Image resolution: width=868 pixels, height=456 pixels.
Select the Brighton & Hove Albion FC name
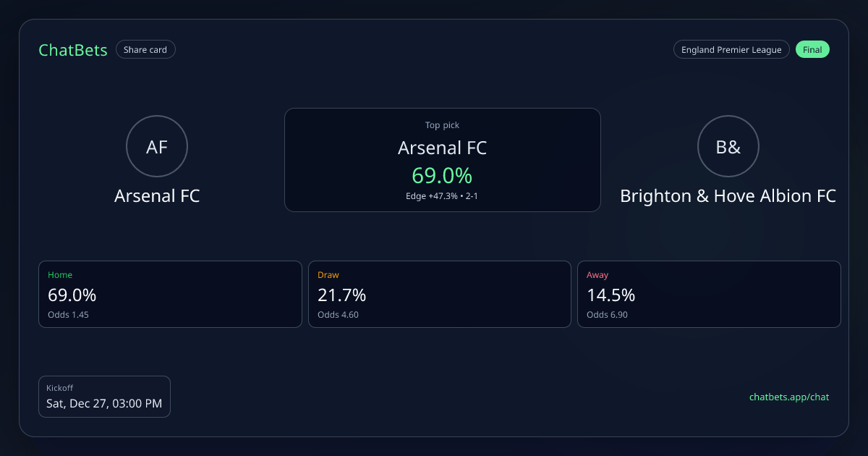pyautogui.click(x=728, y=196)
